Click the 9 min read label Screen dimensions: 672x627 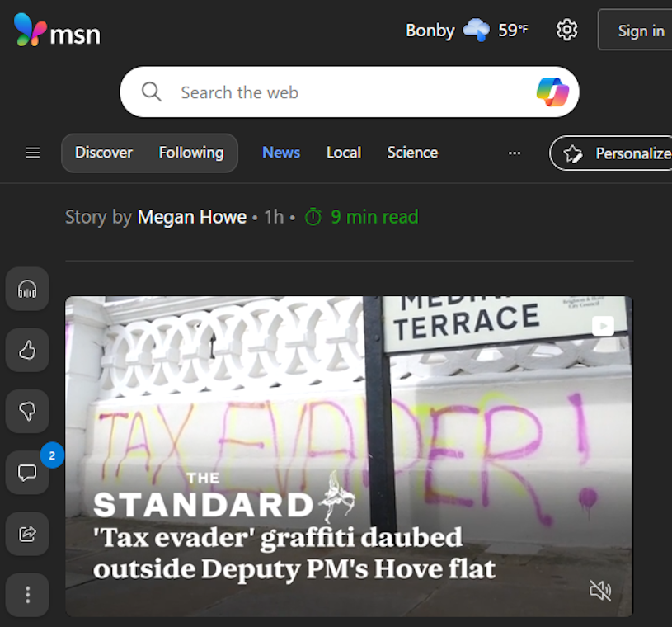(362, 217)
